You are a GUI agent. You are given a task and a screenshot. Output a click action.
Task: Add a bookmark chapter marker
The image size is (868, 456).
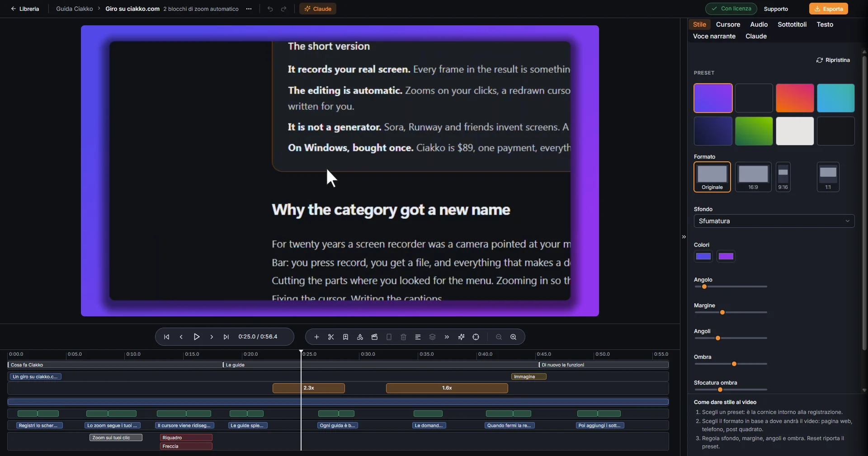[x=345, y=337]
